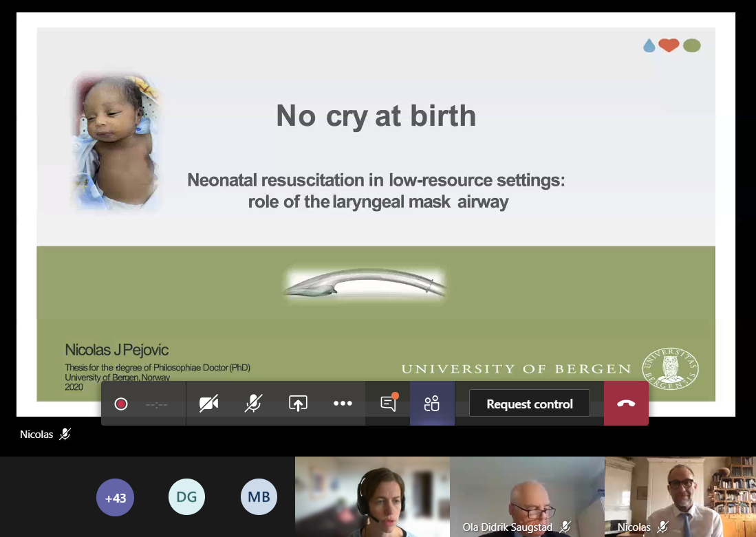Screen dimensions: 756x537
Task: Select Nicolas's video tile at bottom right
Action: click(680, 496)
